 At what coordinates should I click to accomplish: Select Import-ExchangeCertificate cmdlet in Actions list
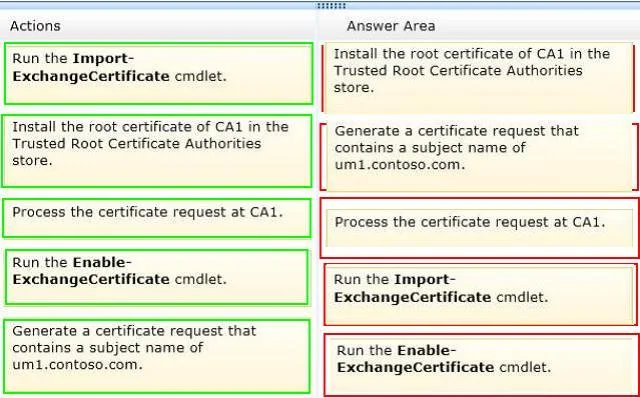coord(158,73)
